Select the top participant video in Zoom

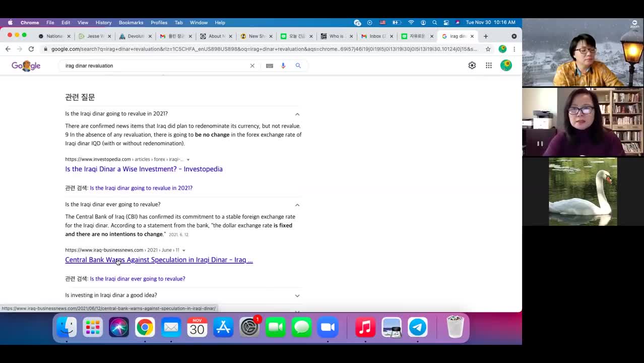(x=583, y=52)
